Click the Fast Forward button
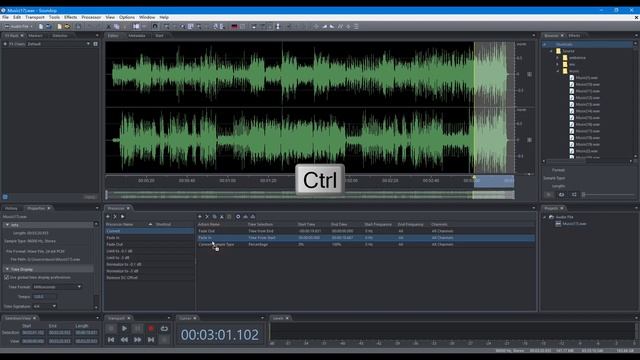640x360 pixels. 138,340
